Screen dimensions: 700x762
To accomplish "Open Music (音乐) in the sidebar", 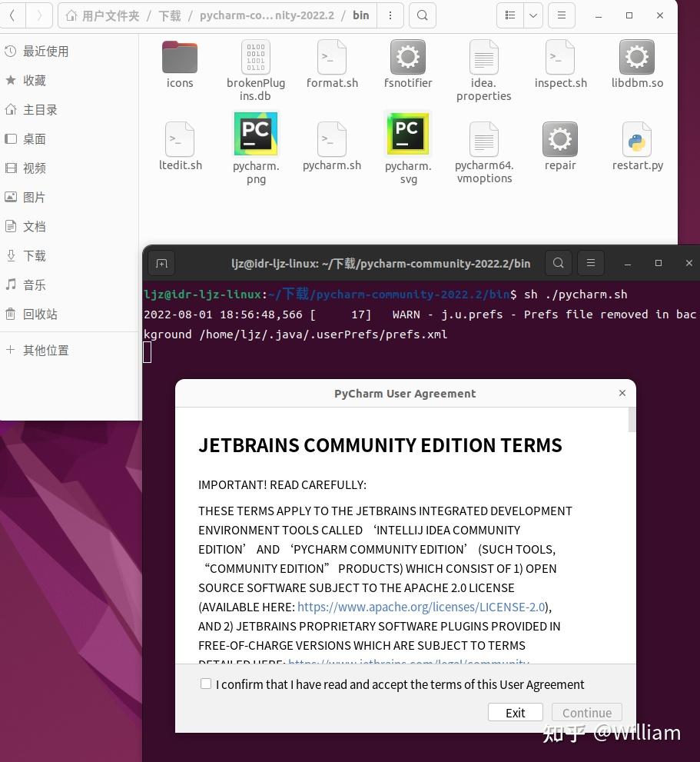I will coord(69,285).
